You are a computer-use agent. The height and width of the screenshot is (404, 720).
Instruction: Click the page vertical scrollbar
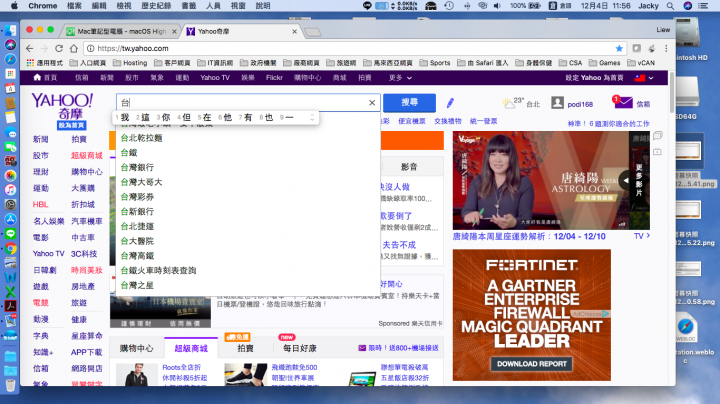tap(672, 92)
